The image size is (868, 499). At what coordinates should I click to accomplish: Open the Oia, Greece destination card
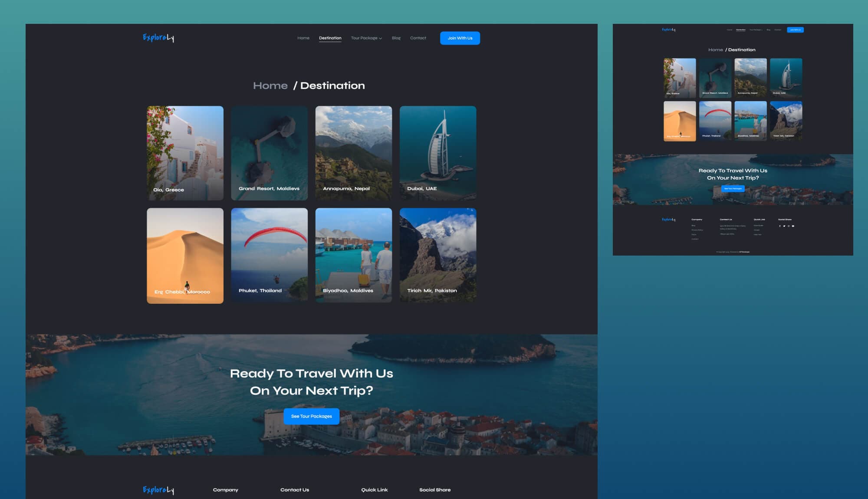pyautogui.click(x=185, y=153)
